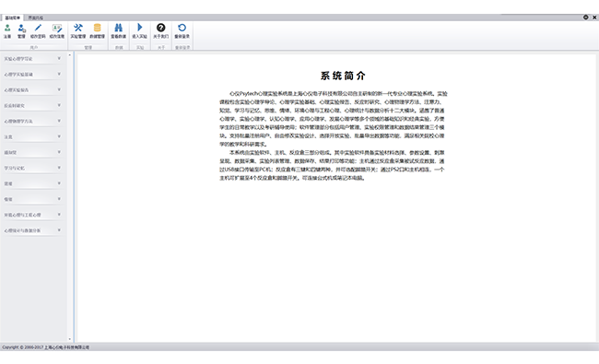Click round options icon beside window close
Viewport: 599px width, 364px height.
[x=585, y=18]
